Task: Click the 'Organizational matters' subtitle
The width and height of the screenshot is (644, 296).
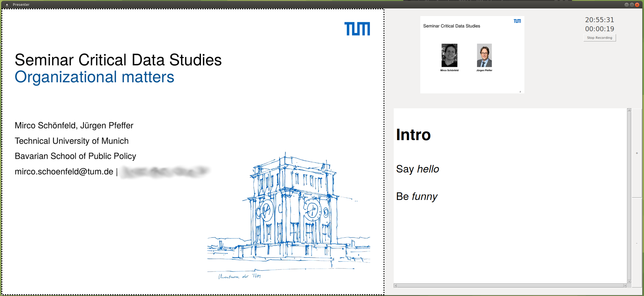Action: click(x=94, y=77)
